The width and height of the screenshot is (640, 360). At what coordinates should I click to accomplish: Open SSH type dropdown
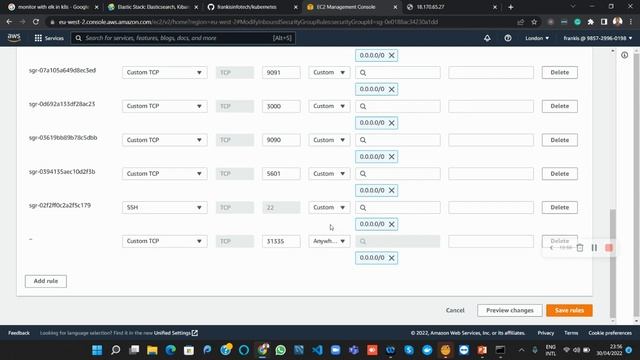click(164, 207)
